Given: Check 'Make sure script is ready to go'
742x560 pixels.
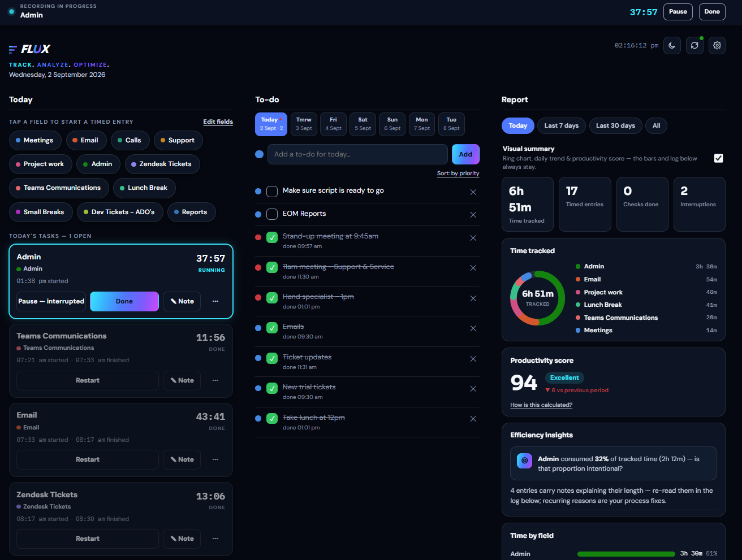Looking at the screenshot, I should tap(272, 192).
